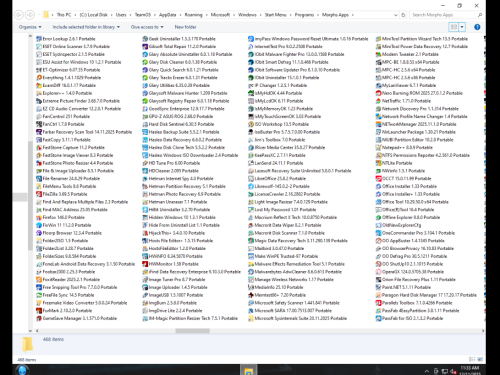
Task: Select 'Microsoft Sysinternals Suite' Portable entry
Action: (x=298, y=318)
